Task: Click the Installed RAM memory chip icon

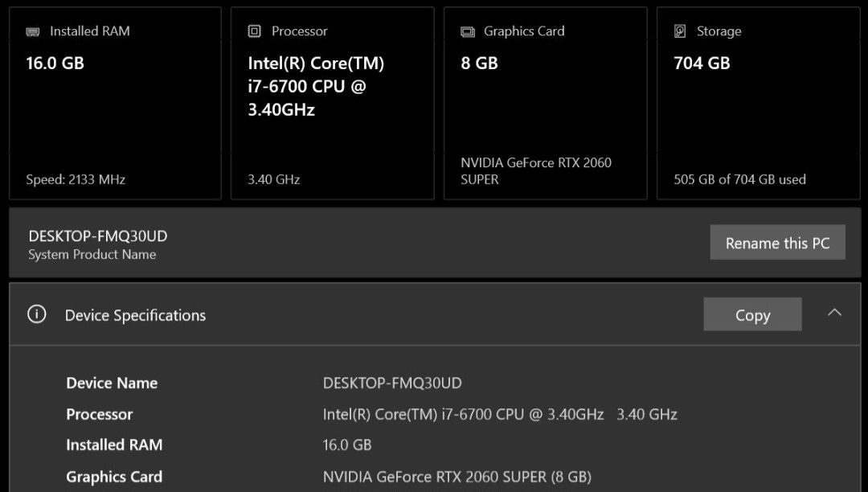Action: point(32,31)
